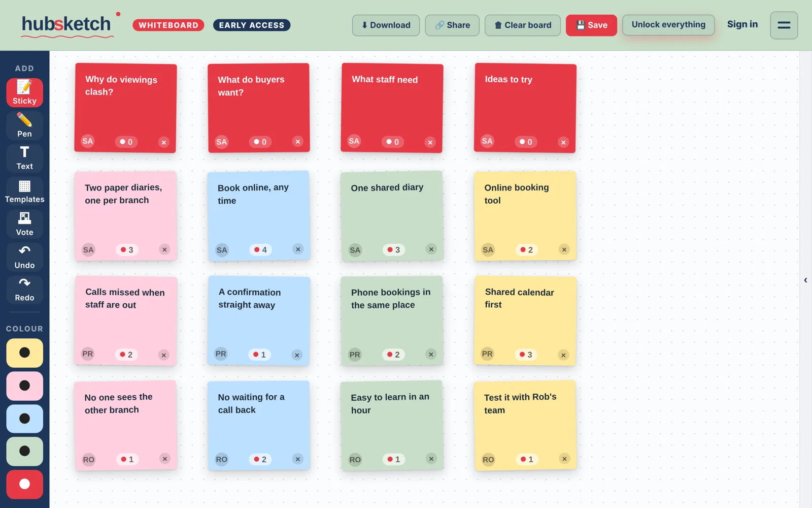
Task: Open the Templates panel
Action: pos(24,191)
